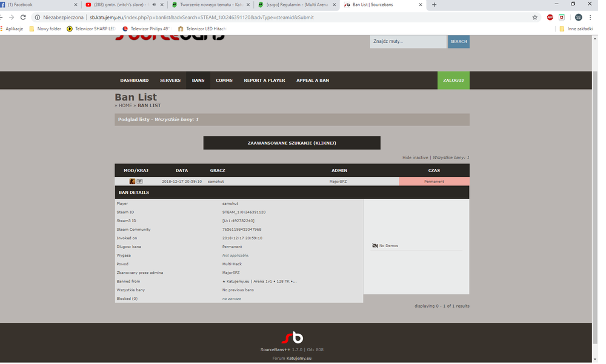Open the Chrome profile avatar
Screen dimensions: 606x364
(x=578, y=18)
